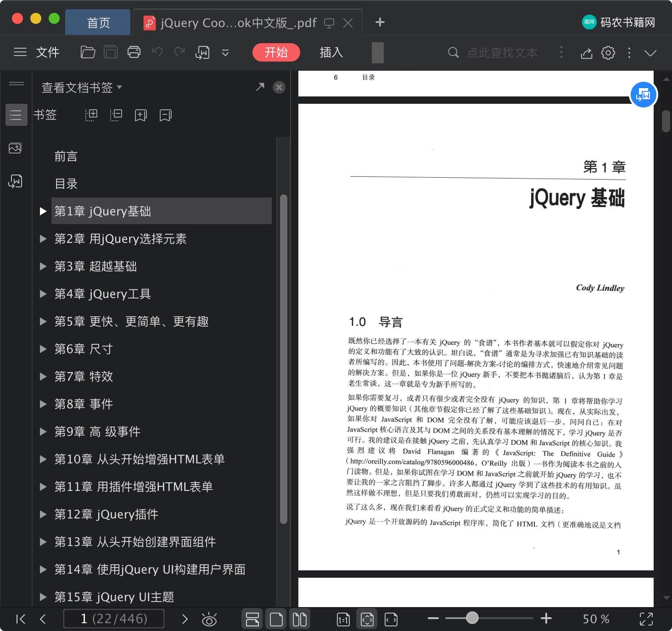The height and width of the screenshot is (631, 672).
Task: Open settings gear icon
Action: pyautogui.click(x=608, y=53)
